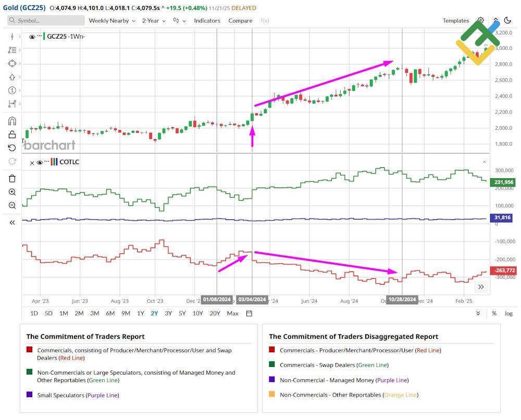Screen dimensions: 521x420
Task: Click the Symbol search input field
Action: click(x=47, y=20)
